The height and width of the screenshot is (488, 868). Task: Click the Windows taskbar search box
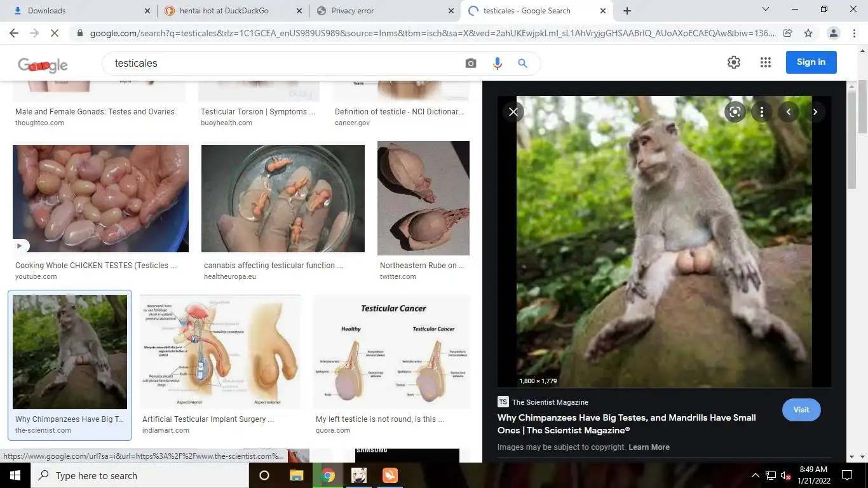(x=139, y=475)
